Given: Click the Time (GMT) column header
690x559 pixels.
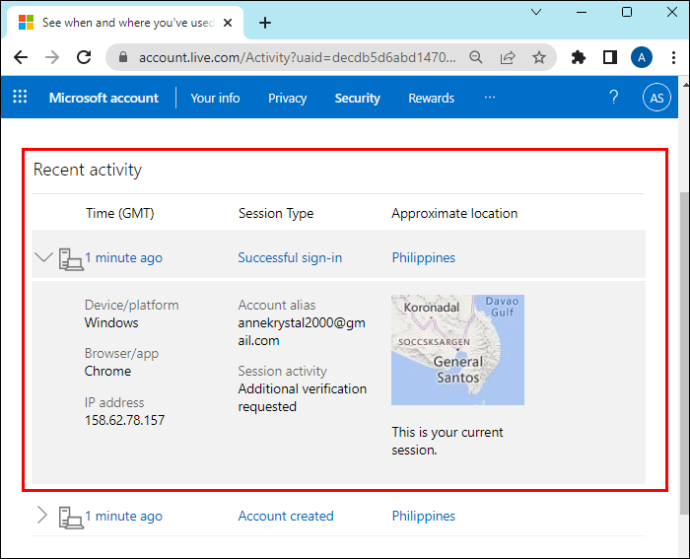Looking at the screenshot, I should pos(120,213).
